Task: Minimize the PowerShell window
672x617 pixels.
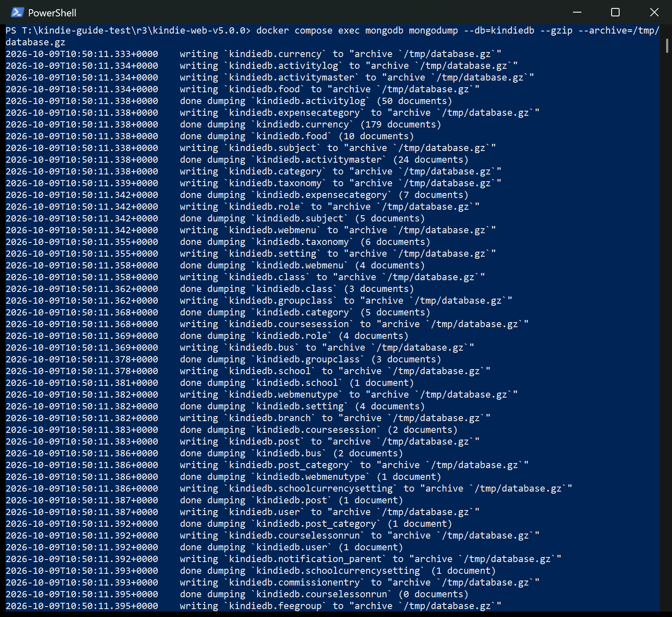Action: pos(577,12)
